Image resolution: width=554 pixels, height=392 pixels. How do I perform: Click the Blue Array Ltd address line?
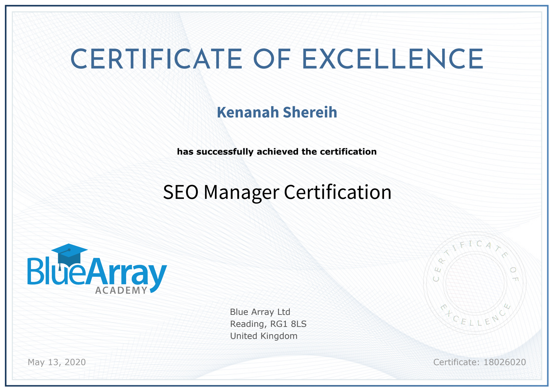click(260, 312)
